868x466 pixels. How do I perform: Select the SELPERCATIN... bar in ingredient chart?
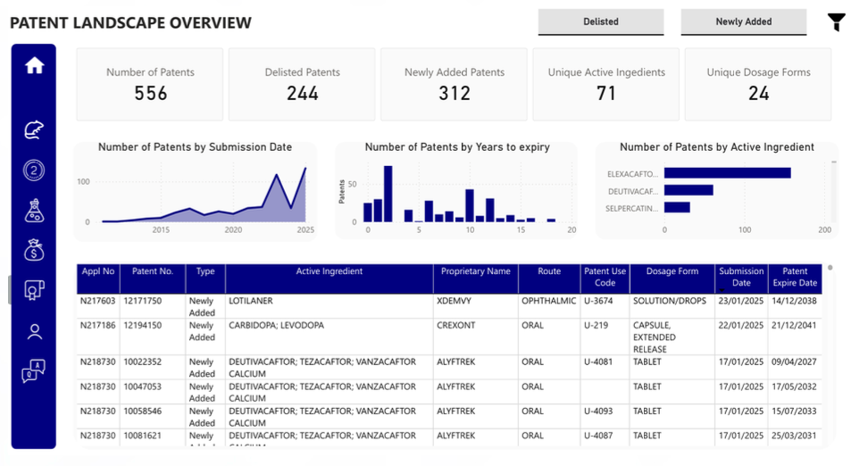pos(677,207)
